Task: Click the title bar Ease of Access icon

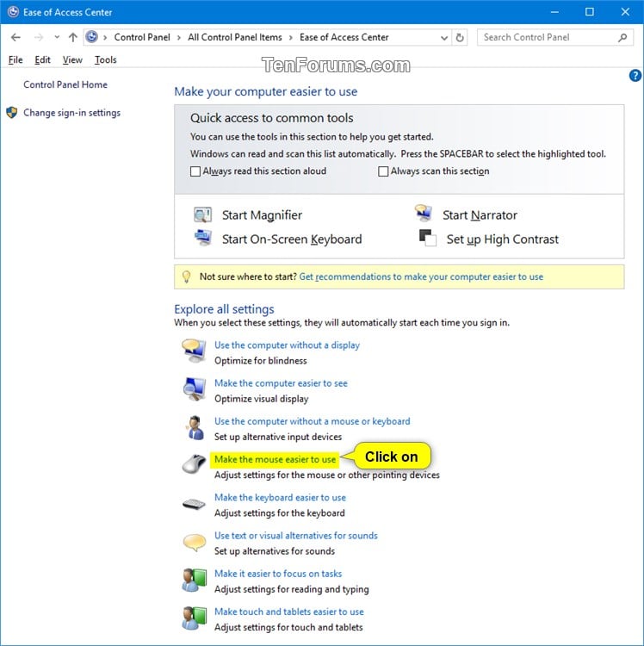Action: point(13,12)
